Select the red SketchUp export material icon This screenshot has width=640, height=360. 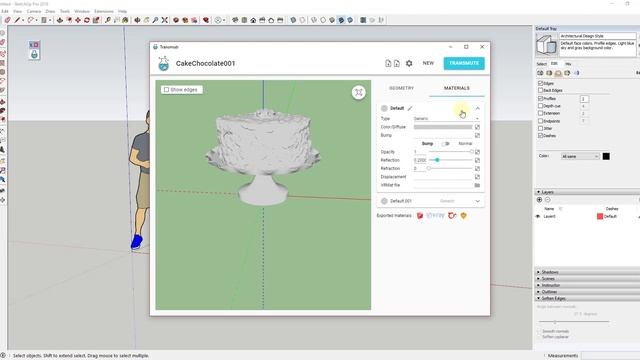[420, 216]
